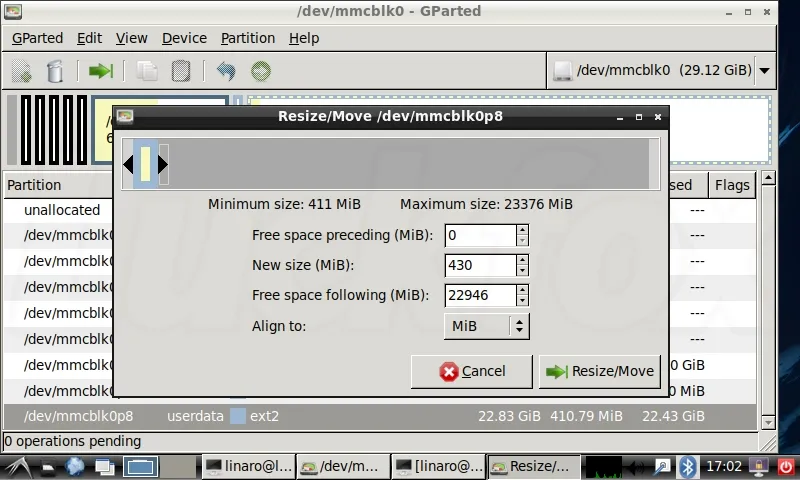Switch to the Resize/... taskbar item
The image size is (800, 480).
(x=533, y=466)
